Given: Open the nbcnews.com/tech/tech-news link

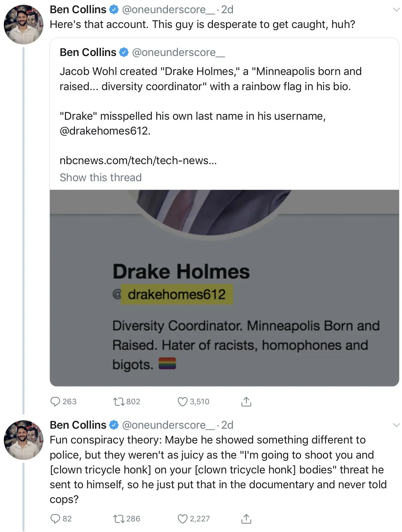Looking at the screenshot, I should 138,160.
